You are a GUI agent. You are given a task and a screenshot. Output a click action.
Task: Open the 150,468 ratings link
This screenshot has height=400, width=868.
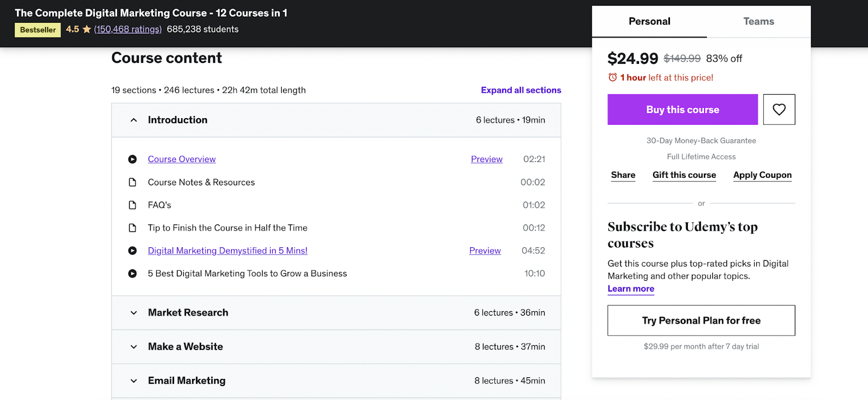pos(128,29)
